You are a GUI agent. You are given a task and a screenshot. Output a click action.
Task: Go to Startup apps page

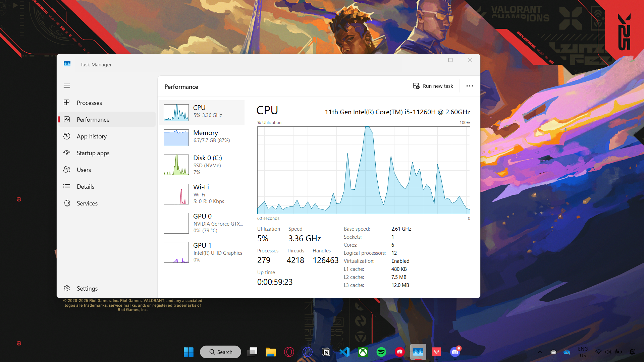[x=93, y=153]
